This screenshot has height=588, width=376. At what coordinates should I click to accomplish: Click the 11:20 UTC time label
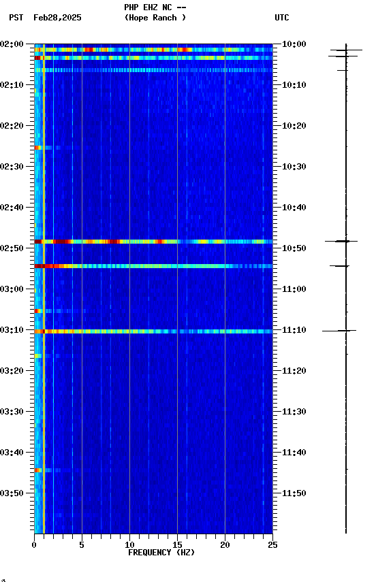(294, 371)
